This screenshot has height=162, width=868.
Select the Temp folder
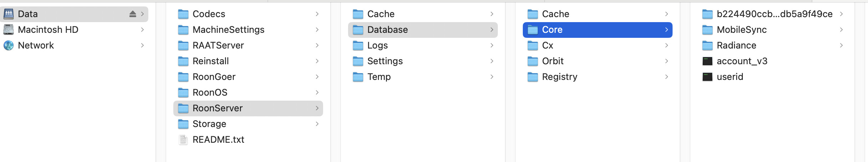coord(423,77)
